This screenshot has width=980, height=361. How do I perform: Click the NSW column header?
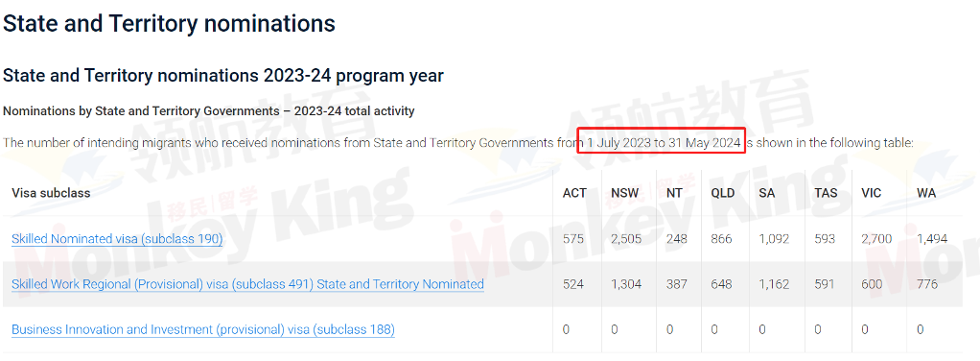tap(625, 193)
